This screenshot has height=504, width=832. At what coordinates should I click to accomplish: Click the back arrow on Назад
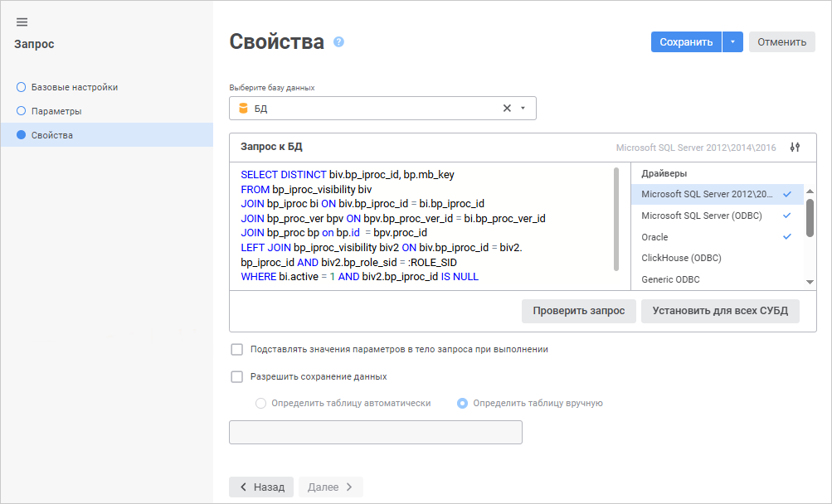244,487
